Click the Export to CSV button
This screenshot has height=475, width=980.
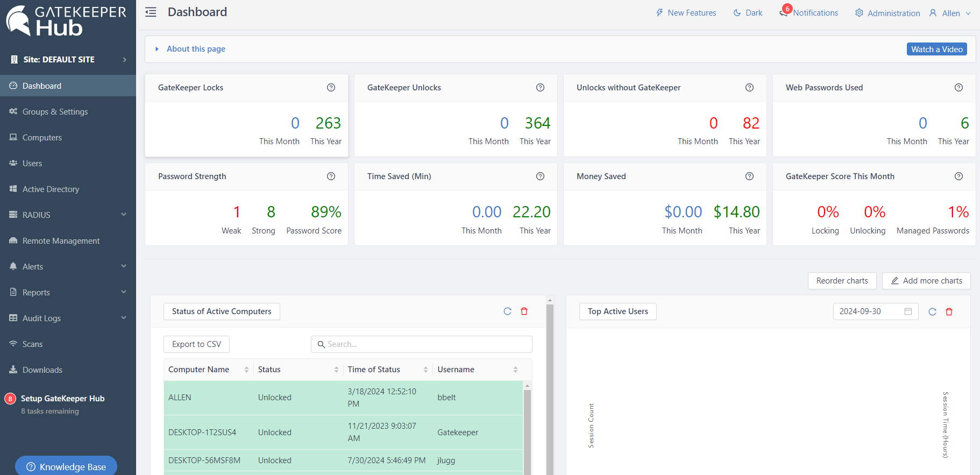tap(196, 344)
